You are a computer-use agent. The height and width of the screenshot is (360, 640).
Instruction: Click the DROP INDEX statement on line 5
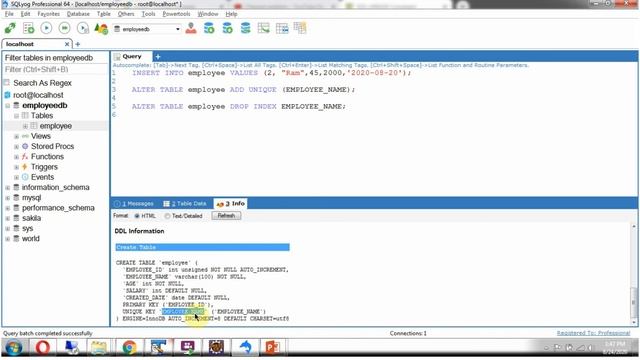coord(238,107)
